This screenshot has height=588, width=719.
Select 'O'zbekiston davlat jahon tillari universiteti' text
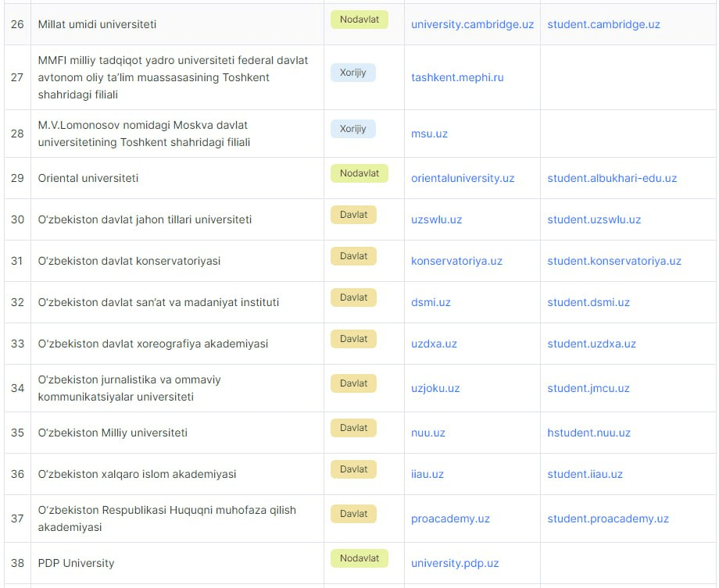tap(145, 219)
